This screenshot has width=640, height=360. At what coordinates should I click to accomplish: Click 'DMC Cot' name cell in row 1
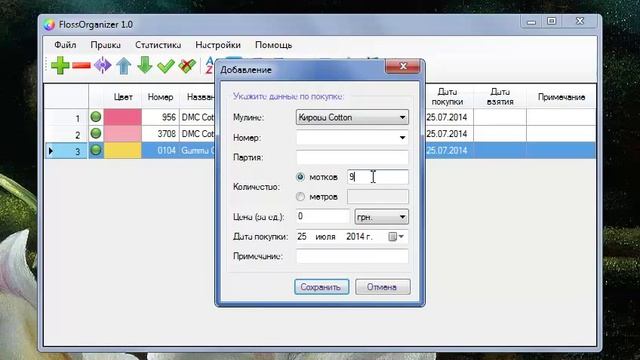[198, 117]
